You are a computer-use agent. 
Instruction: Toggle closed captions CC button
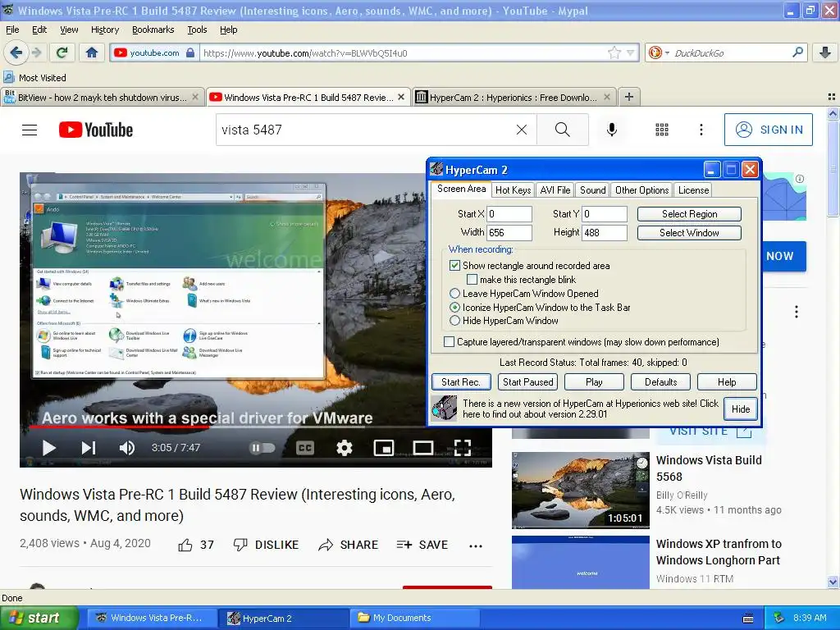(305, 447)
